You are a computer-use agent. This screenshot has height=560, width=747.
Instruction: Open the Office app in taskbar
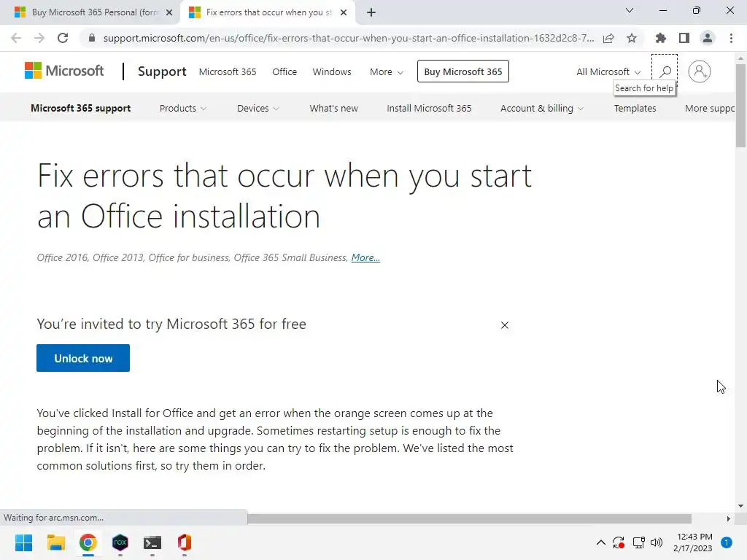coord(185,542)
